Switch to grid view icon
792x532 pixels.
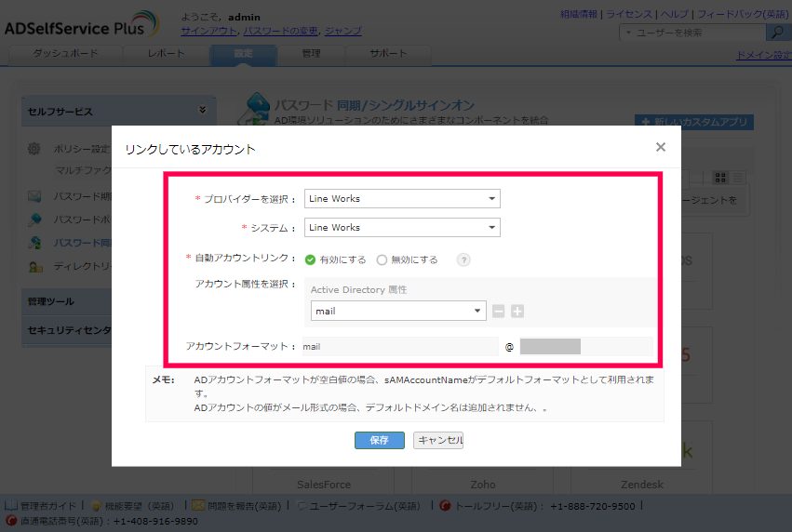coord(720,178)
